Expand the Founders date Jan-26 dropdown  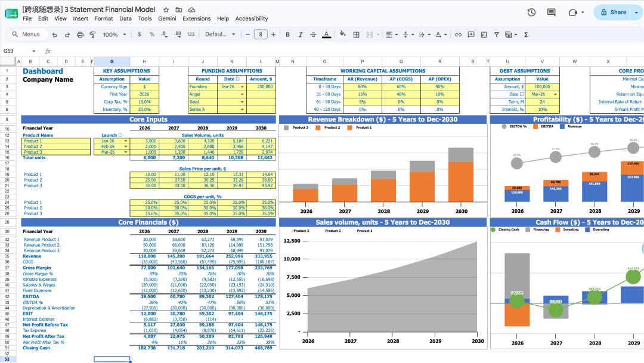pos(242,87)
